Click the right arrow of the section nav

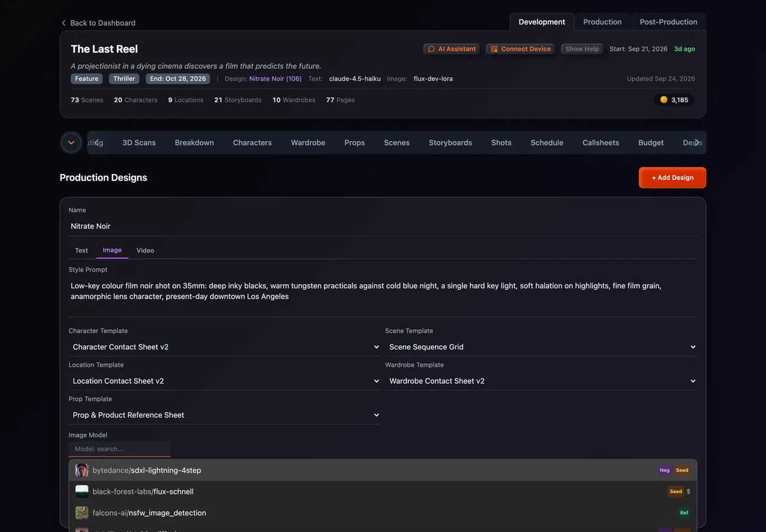coord(697,142)
